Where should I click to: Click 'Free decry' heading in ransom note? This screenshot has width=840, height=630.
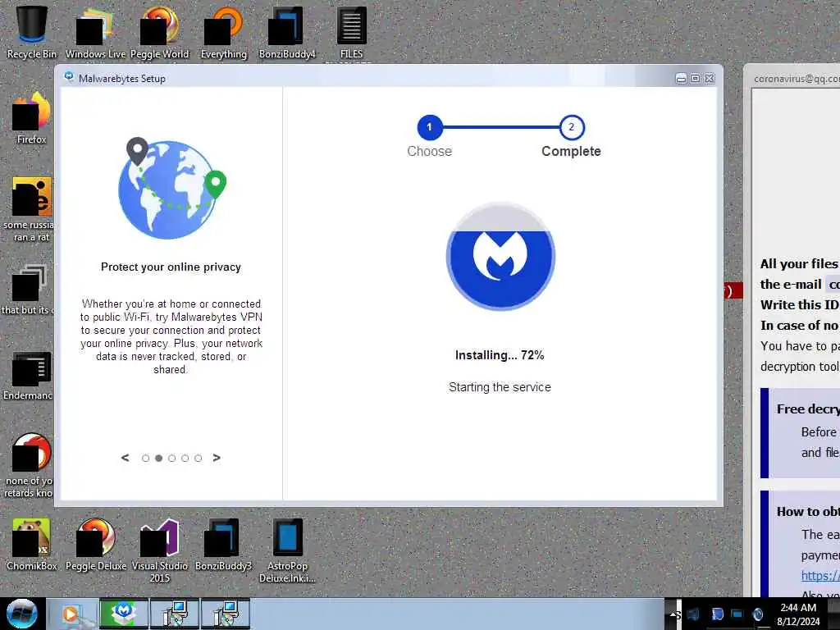(808, 409)
